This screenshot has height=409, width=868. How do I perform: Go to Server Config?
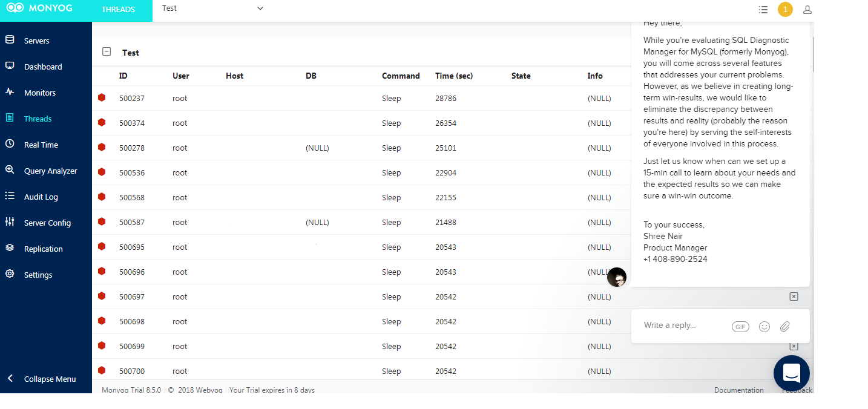[x=47, y=223]
